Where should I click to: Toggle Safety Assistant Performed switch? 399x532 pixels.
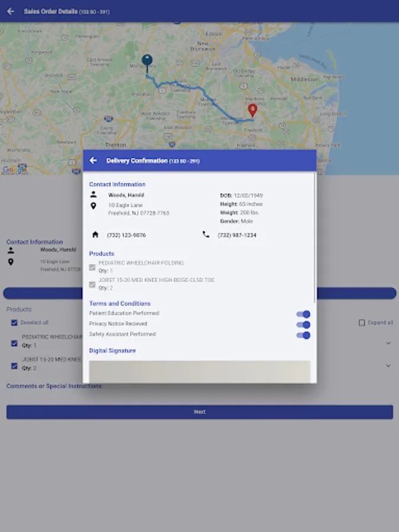(x=303, y=335)
